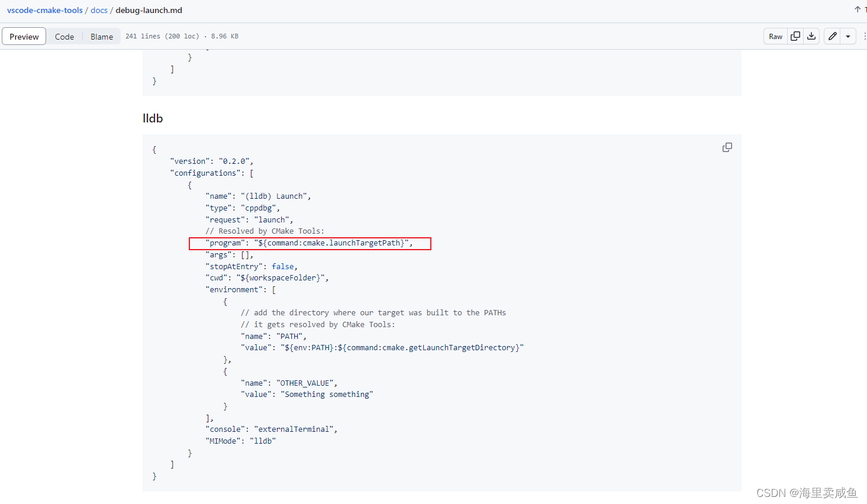Switch to the Blame tab
The image size is (867, 504).
101,36
